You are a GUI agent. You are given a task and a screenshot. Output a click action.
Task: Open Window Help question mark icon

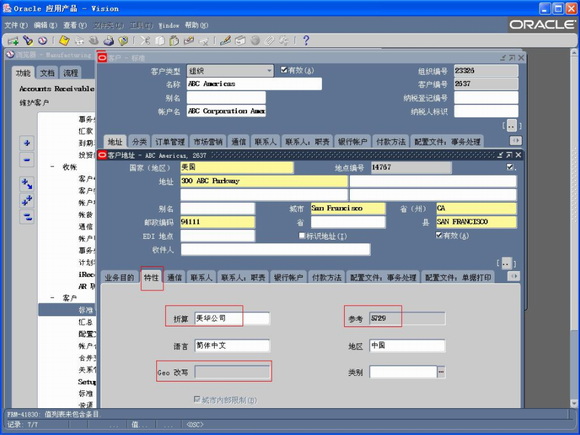(306, 40)
